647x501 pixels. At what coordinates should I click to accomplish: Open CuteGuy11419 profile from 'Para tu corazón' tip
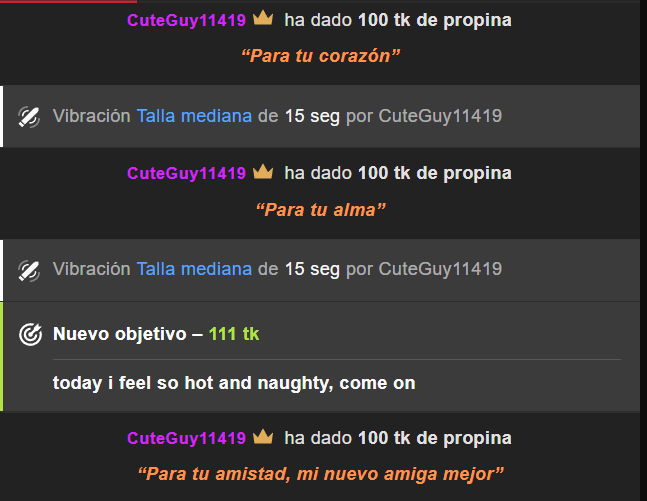[x=187, y=20]
